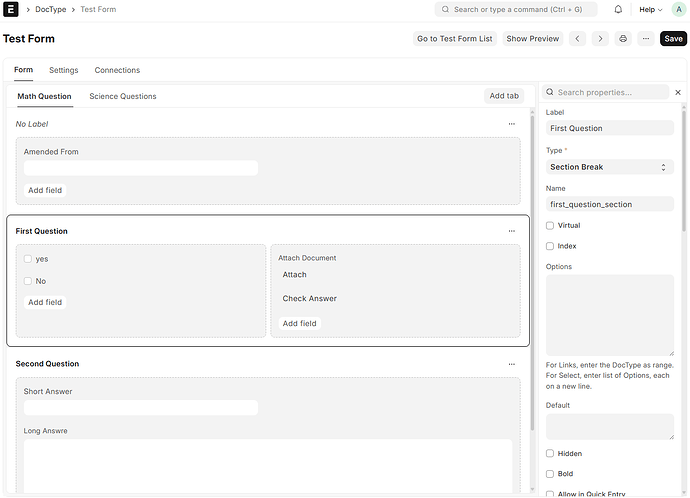This screenshot has width=690, height=498.
Task: Click the Long Answre text area
Action: pos(268,465)
